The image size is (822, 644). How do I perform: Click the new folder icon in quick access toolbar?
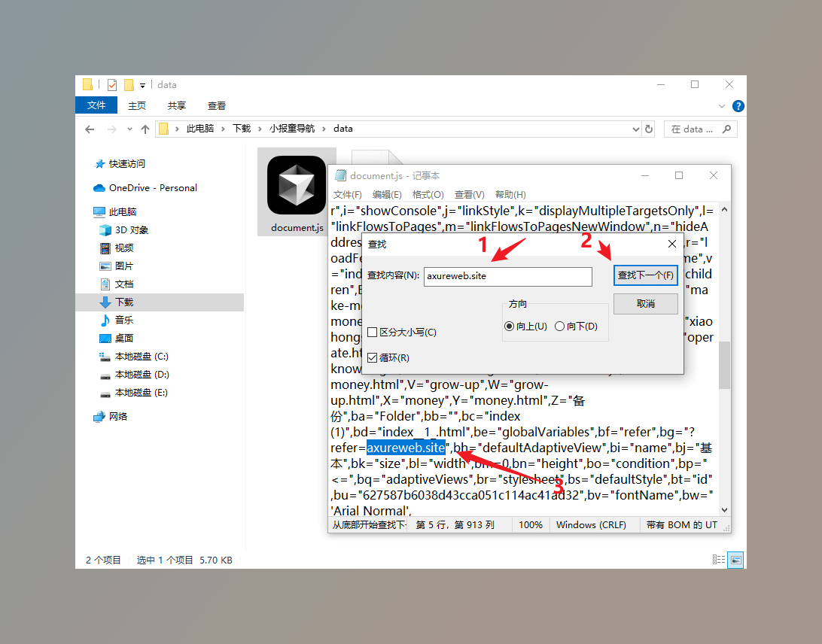point(129,84)
